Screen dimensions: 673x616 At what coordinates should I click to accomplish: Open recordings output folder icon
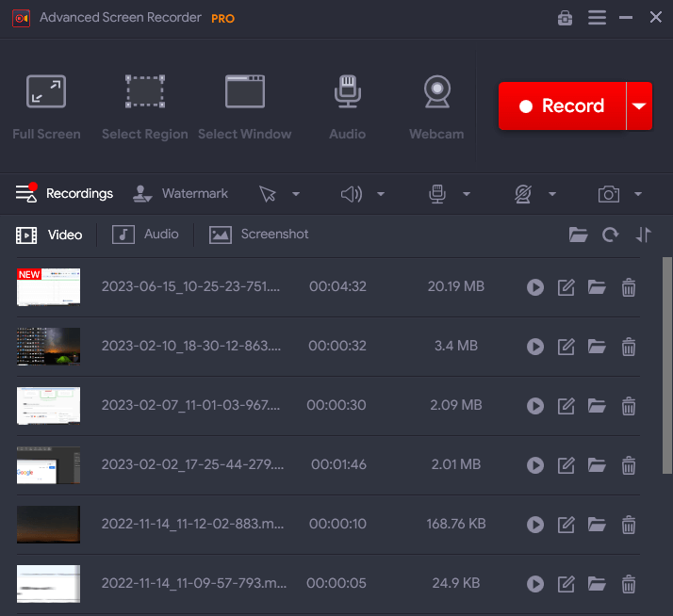point(578,235)
